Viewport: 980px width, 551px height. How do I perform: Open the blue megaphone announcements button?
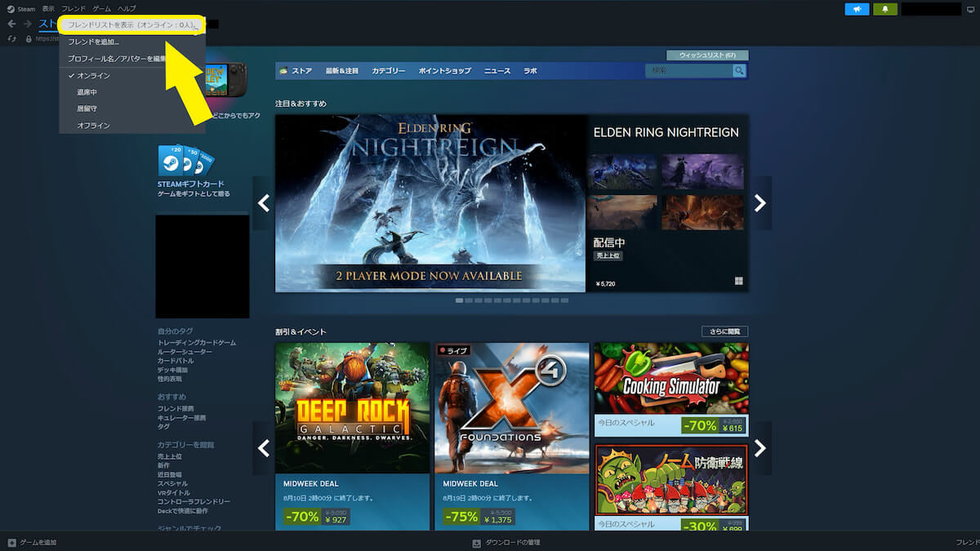tap(857, 9)
